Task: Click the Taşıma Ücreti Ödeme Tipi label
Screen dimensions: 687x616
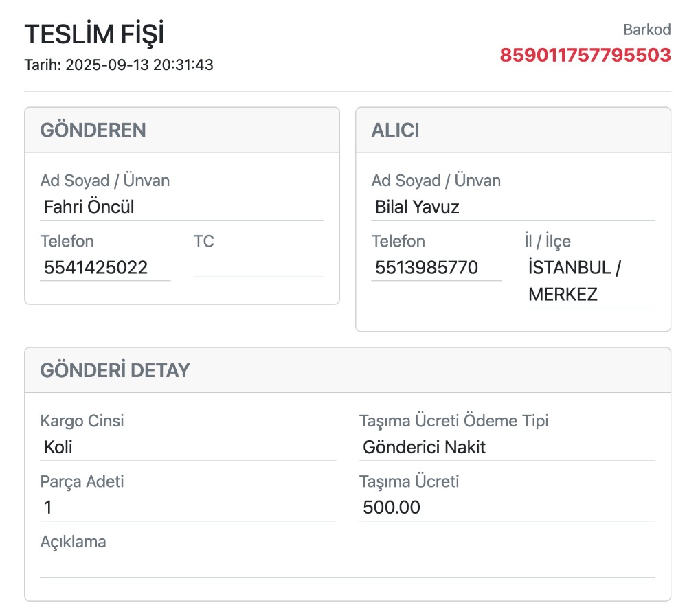Action: coord(453,421)
